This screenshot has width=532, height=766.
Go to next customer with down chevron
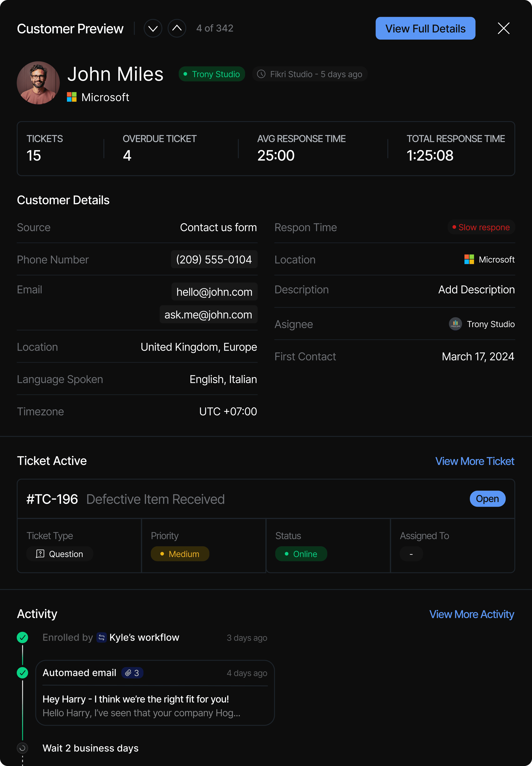coord(153,29)
